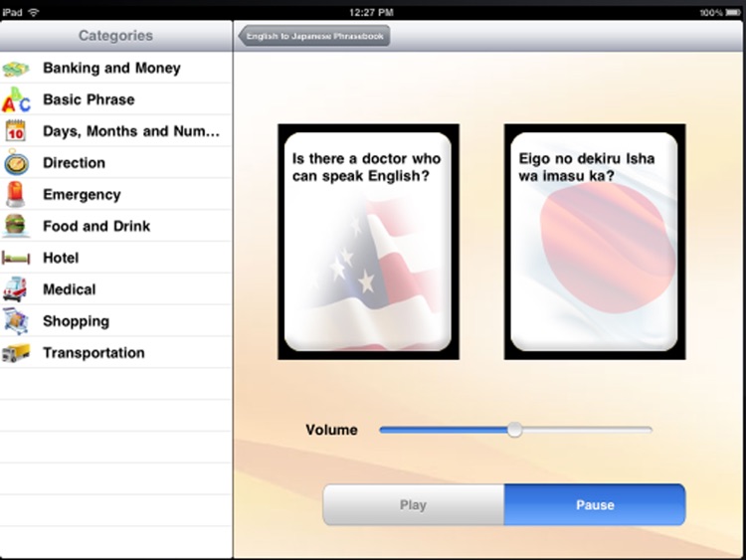Viewport: 746px width, 560px height.
Task: Click the calendar icon for Days, Months
Action: tap(16, 131)
